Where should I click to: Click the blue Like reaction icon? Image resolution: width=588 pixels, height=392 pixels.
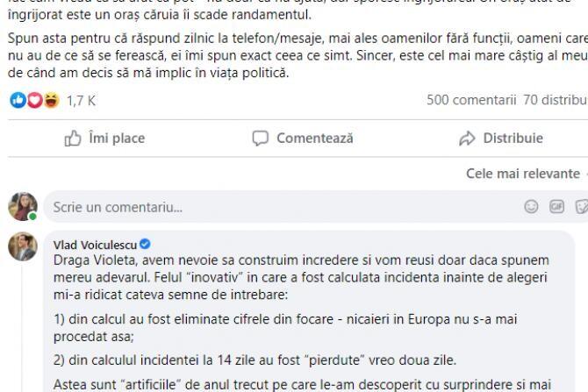[16, 101]
